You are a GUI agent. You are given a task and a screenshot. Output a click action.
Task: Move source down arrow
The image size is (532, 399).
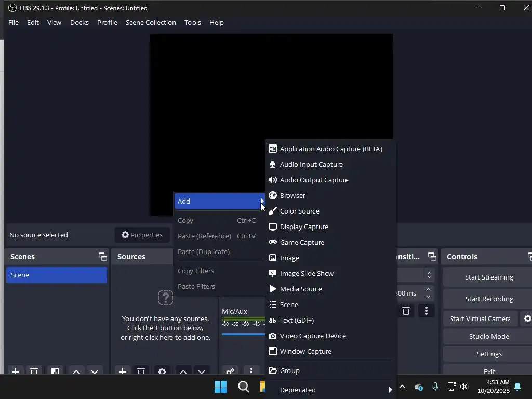click(x=202, y=371)
